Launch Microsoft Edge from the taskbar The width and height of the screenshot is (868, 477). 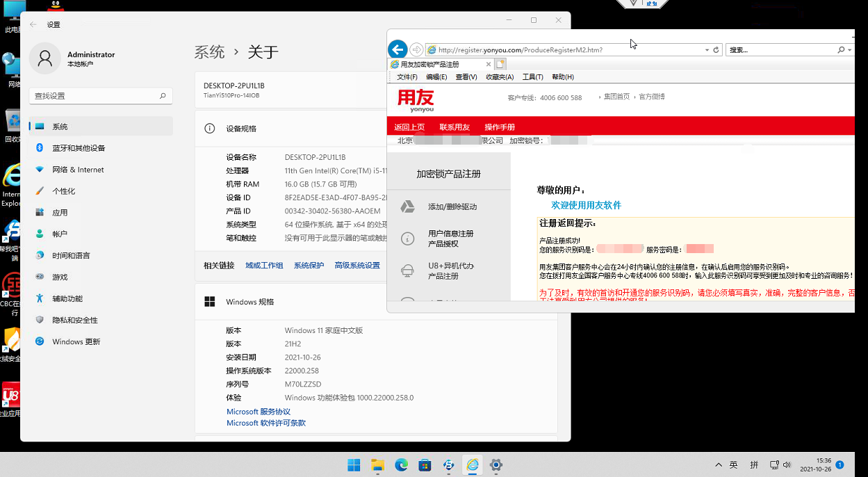[x=401, y=464]
